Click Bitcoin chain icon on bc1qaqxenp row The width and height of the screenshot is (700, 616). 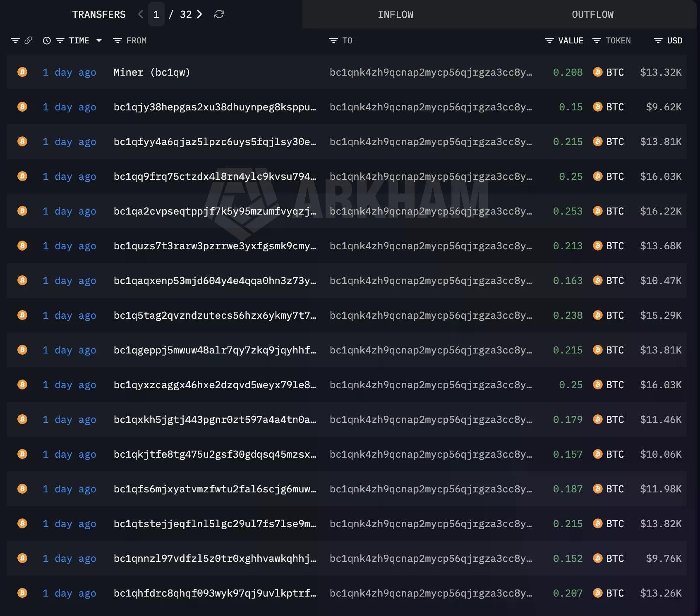[x=22, y=280]
